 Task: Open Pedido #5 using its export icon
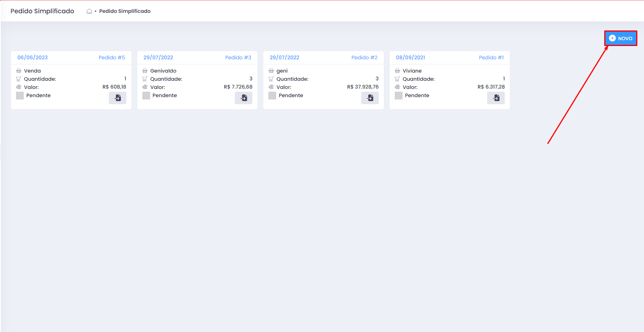click(x=117, y=98)
